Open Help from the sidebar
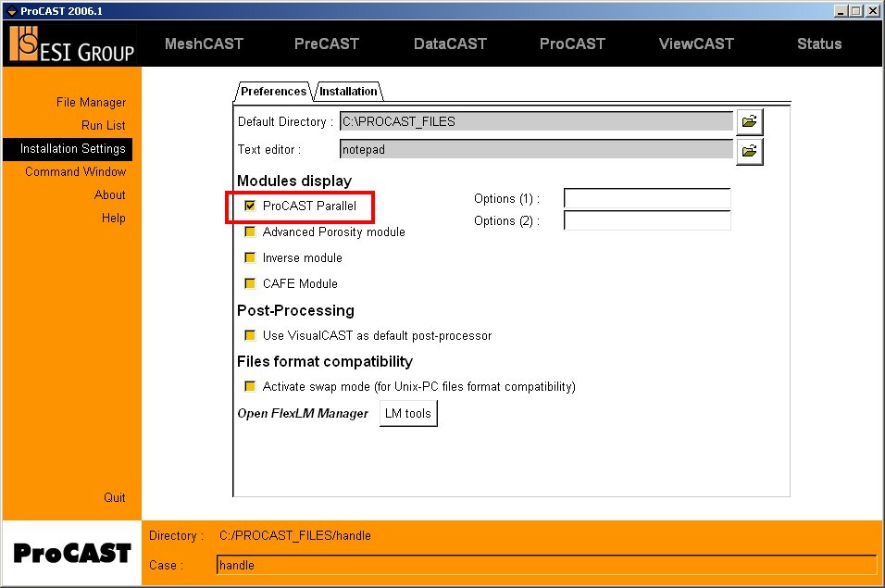 pyautogui.click(x=114, y=219)
